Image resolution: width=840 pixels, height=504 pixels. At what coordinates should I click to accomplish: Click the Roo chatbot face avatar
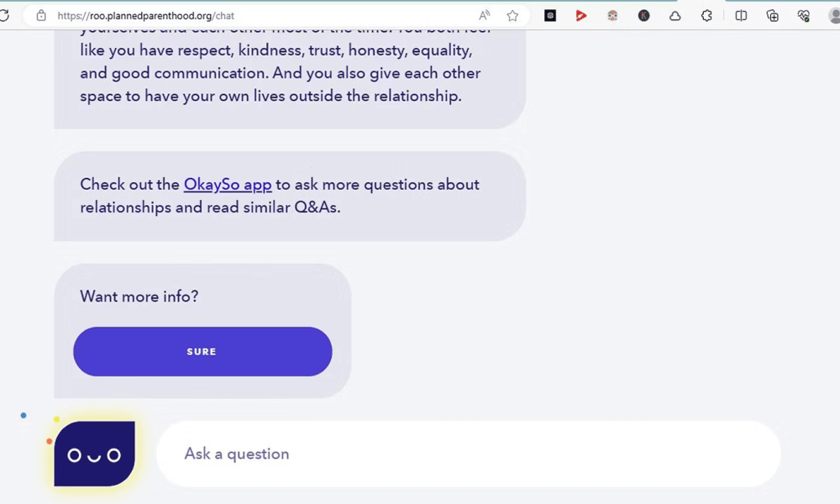94,454
